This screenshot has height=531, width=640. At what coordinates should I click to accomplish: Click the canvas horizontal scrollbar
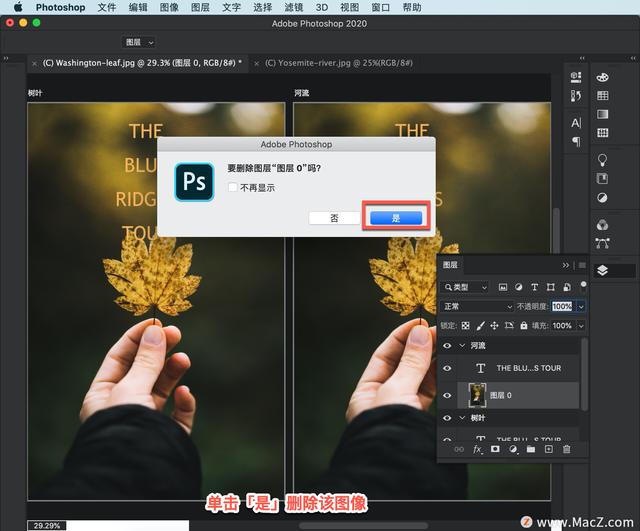[364, 526]
